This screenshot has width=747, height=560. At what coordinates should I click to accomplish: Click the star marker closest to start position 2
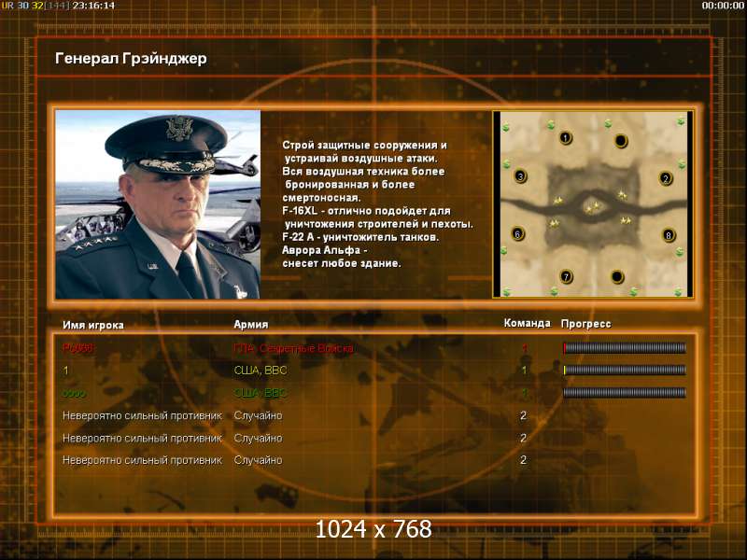(x=622, y=194)
